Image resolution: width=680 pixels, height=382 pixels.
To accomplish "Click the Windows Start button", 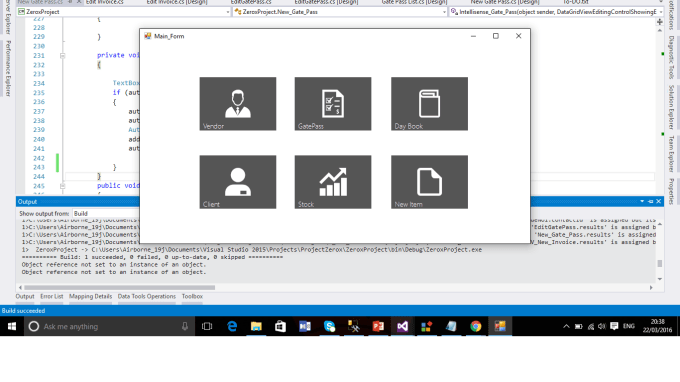I will coord(12,326).
